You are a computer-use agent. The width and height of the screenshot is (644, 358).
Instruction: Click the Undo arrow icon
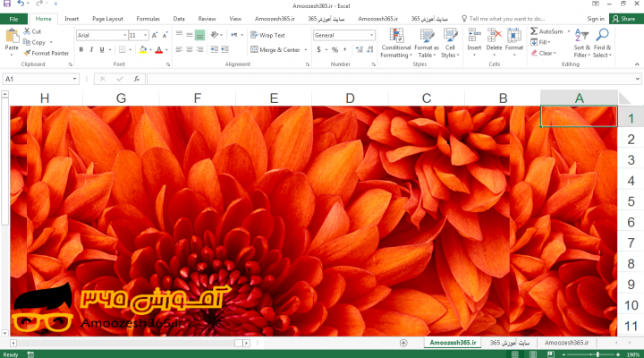coord(21,4)
